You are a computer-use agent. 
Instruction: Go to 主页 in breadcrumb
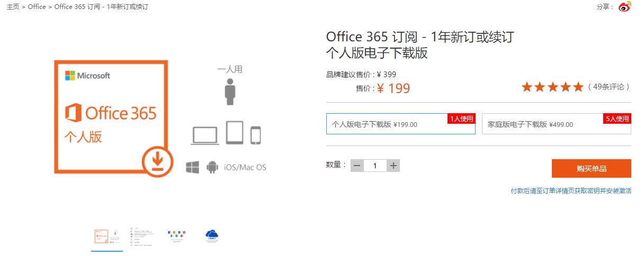coord(13,7)
